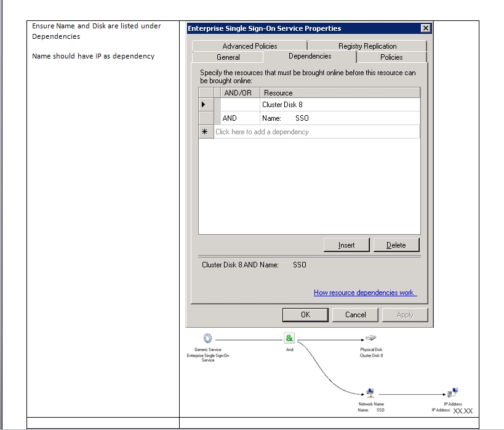Click the dialog title 'Enterprise Single Sign-On Service Properties'
This screenshot has height=430, width=504.
[264, 28]
